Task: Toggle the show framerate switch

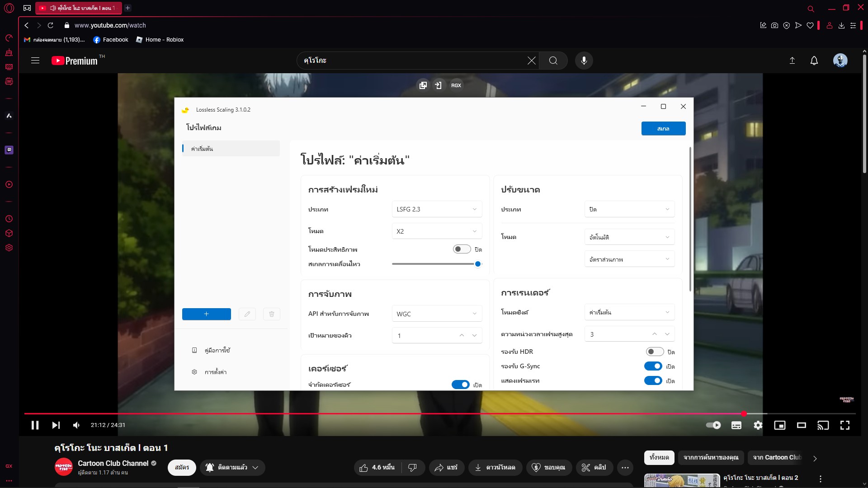Action: click(x=653, y=380)
